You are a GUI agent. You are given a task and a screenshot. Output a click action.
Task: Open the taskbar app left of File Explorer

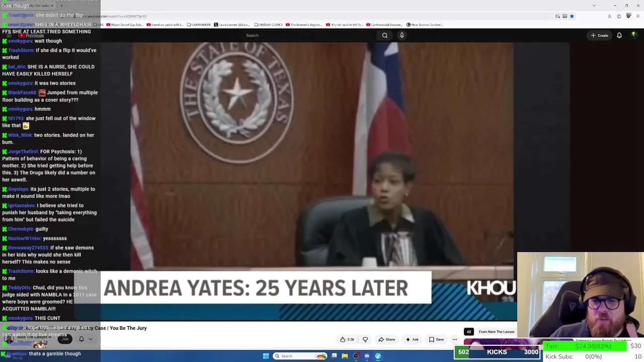(x=334, y=356)
